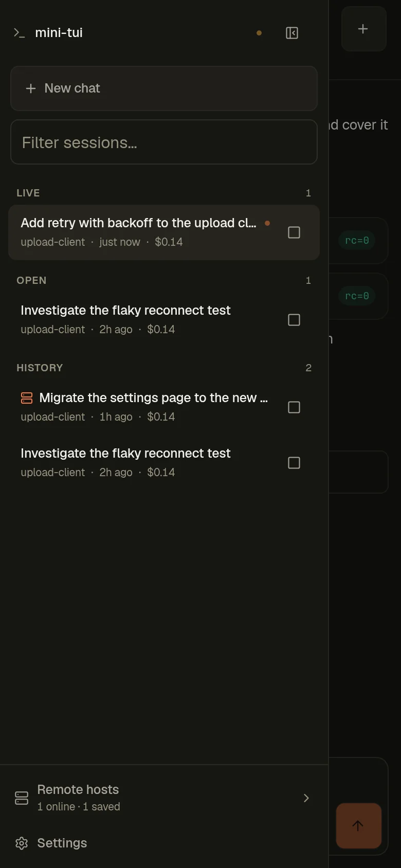Select checkbox for Add retry with backoff session
The height and width of the screenshot is (868, 401).
point(294,232)
